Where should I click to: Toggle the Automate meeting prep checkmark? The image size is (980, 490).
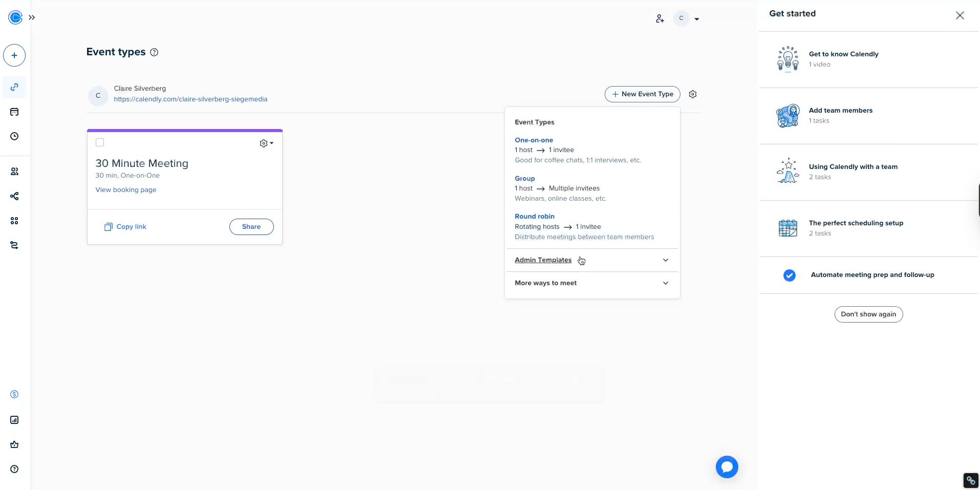(789, 275)
